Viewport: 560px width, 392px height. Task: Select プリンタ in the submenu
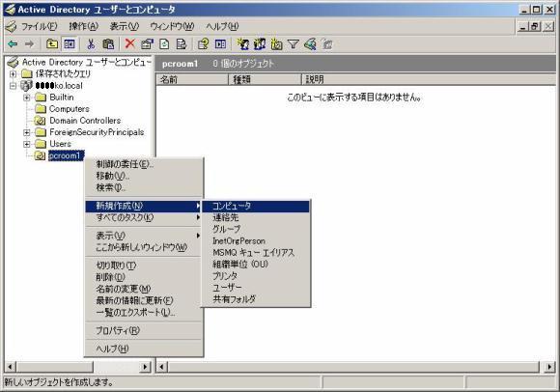click(x=256, y=276)
